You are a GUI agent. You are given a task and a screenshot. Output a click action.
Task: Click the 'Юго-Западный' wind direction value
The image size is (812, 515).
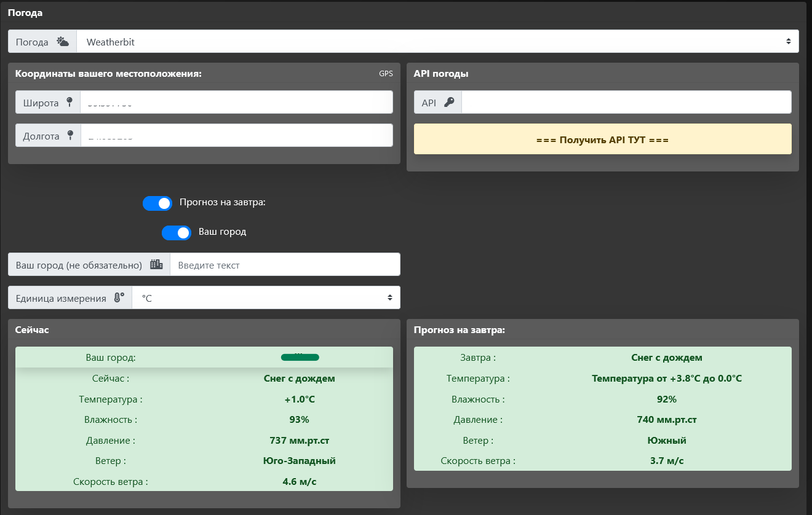(299, 460)
